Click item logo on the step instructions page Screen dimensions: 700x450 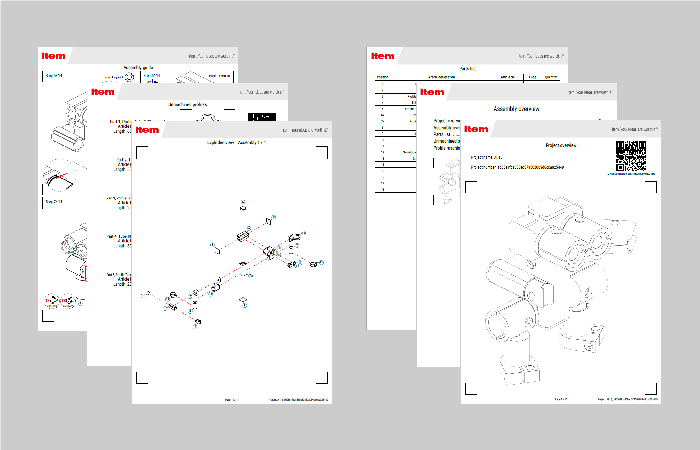coord(52,56)
